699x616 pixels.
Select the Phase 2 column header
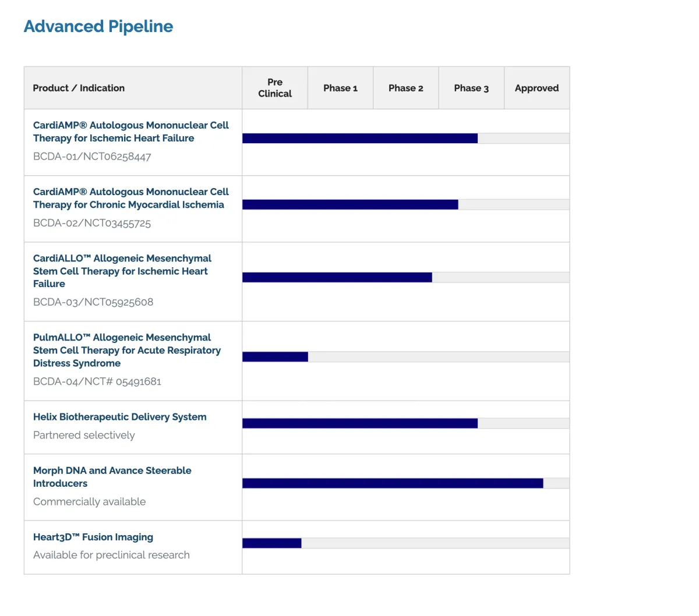(x=406, y=88)
